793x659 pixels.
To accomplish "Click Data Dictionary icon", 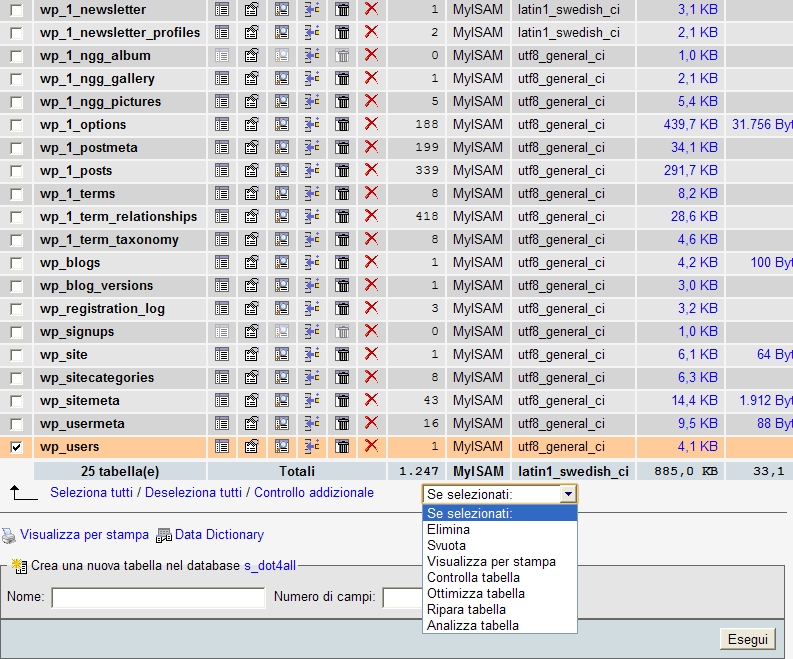I will 164,536.
